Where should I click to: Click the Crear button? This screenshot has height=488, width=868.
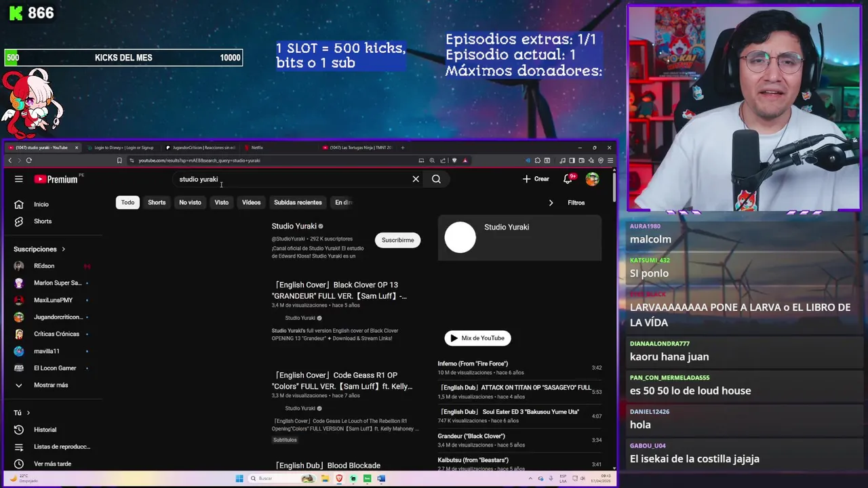536,179
